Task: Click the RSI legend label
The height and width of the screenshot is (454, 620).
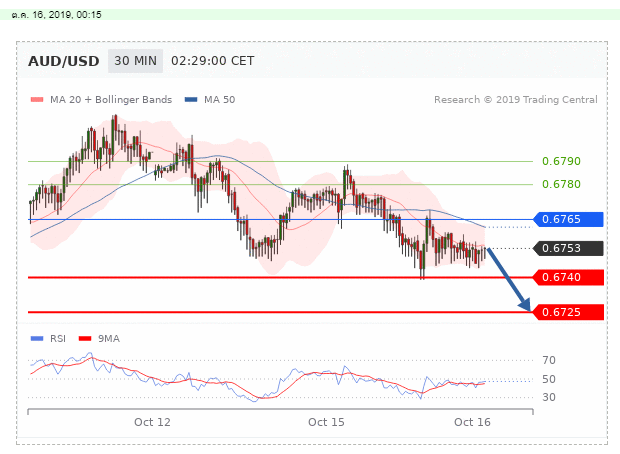Action: point(58,339)
